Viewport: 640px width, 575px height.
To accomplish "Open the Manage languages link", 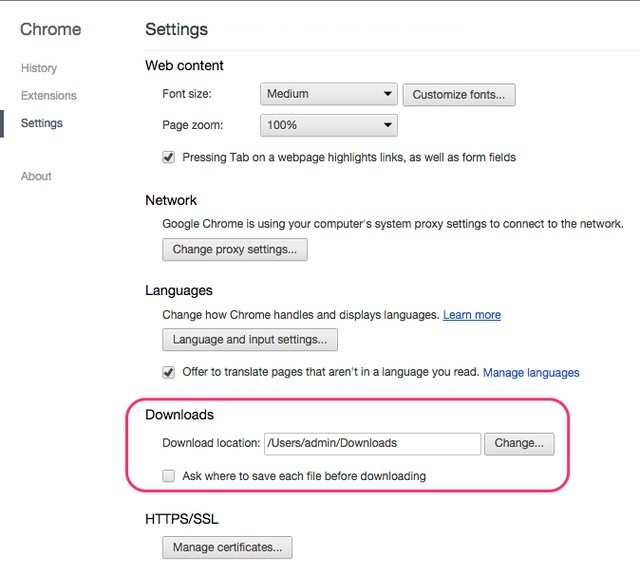I will pyautogui.click(x=531, y=373).
